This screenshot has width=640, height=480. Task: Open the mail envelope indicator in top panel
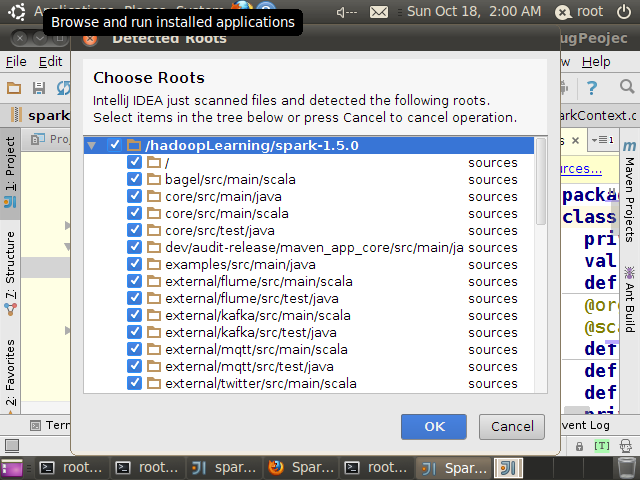coord(379,12)
